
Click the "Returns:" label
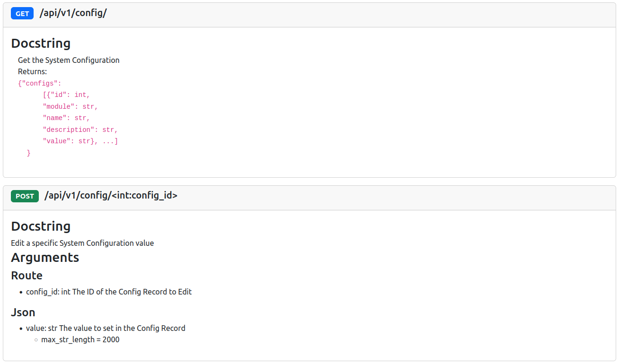(x=32, y=72)
